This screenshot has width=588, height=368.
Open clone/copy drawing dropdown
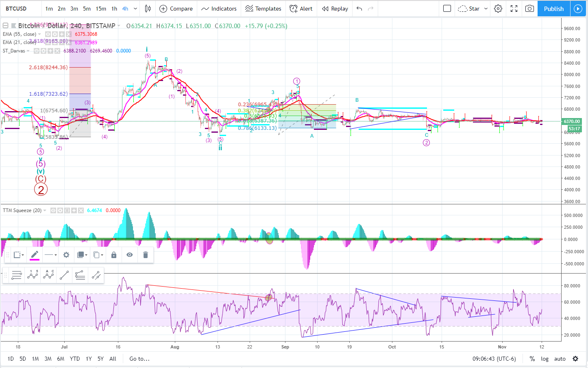(98, 255)
